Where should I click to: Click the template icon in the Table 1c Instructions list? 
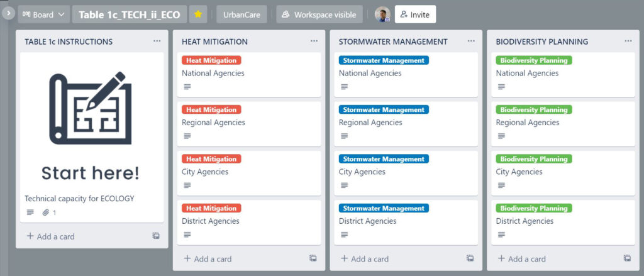[x=155, y=236]
